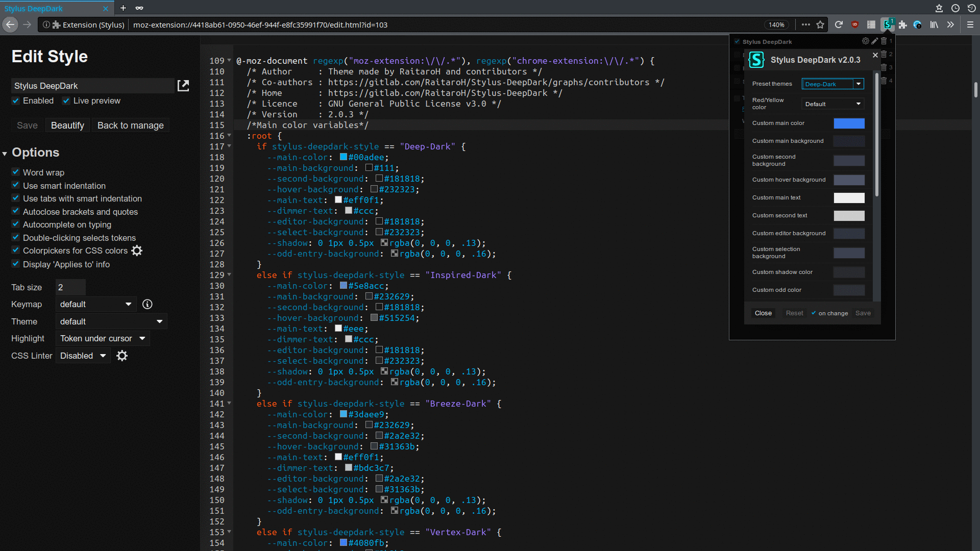Click the Beautify code formatter button
980x551 pixels.
point(67,125)
